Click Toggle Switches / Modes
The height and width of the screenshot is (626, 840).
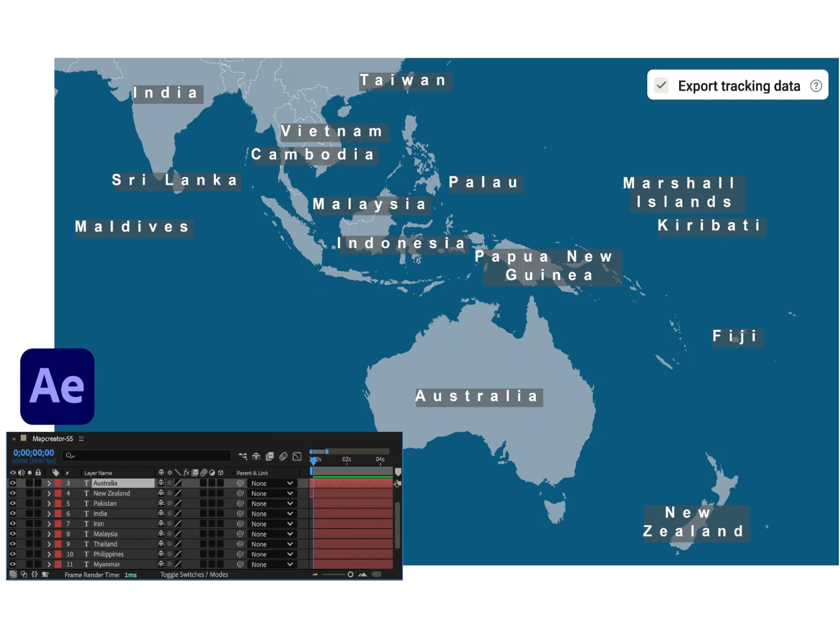(194, 575)
